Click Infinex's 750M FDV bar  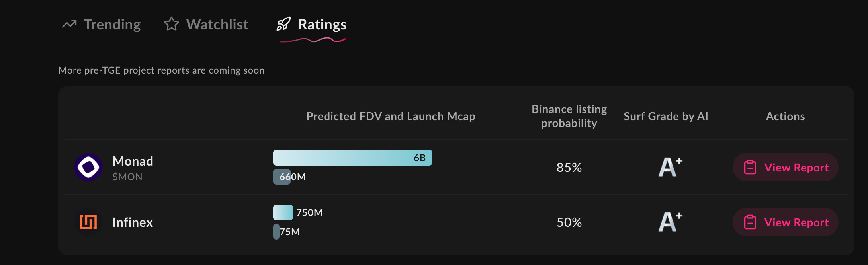coord(283,212)
